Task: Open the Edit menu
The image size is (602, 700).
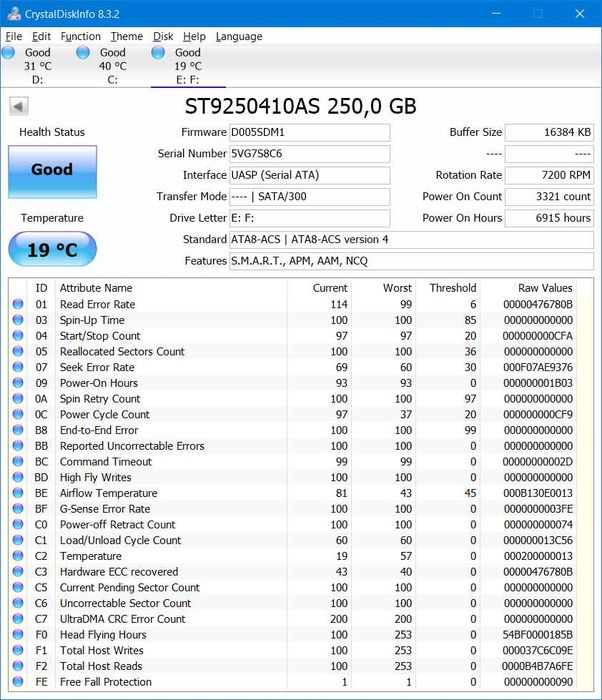Action: 41,36
